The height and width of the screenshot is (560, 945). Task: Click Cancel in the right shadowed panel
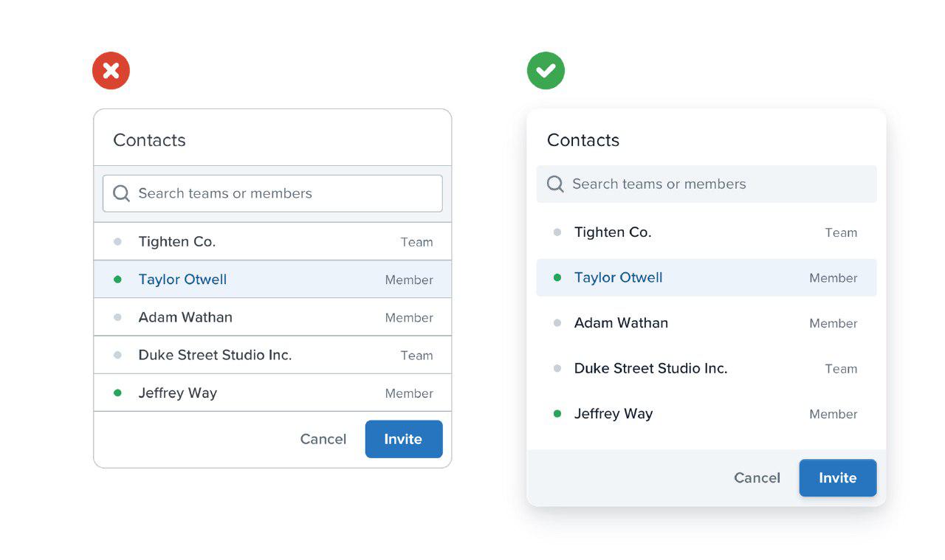point(757,478)
